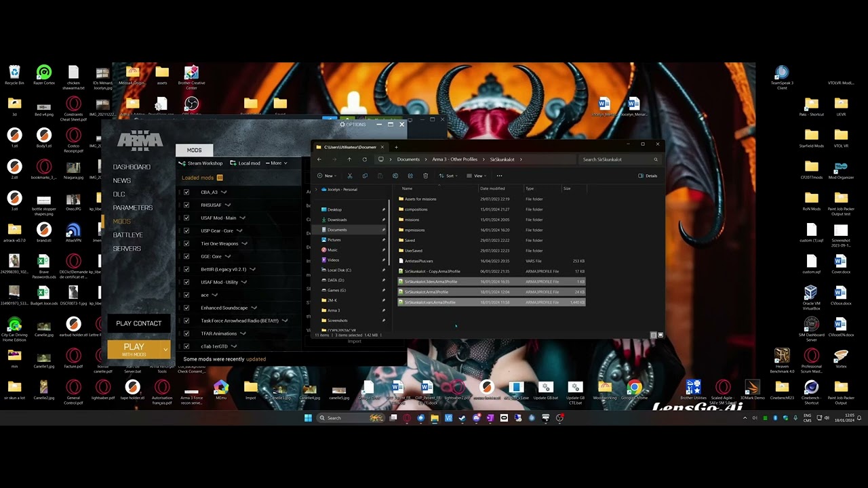Viewport: 868px width, 488px height.
Task: Refresh the File Explorer folder view
Action: pyautogui.click(x=365, y=159)
